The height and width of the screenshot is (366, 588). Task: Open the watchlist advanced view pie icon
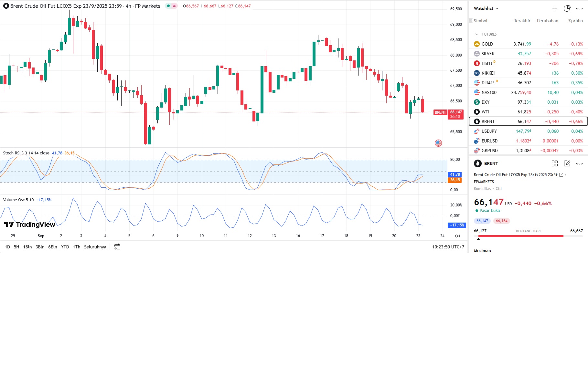point(567,8)
